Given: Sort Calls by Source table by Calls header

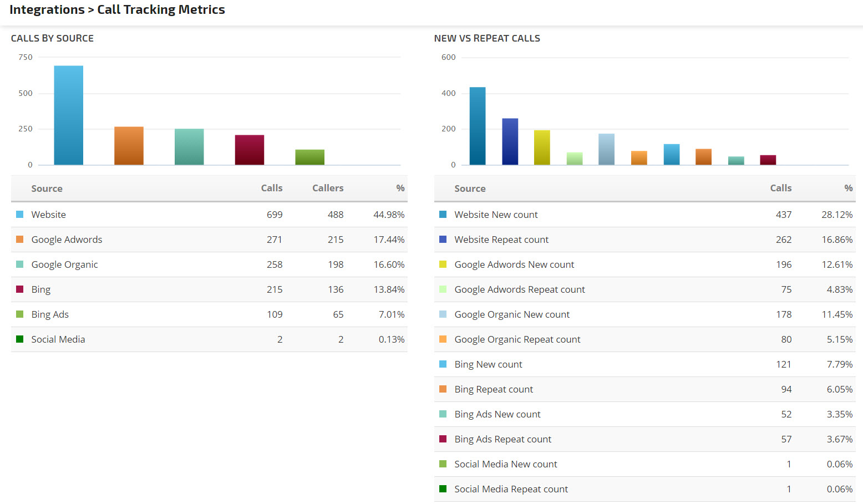Looking at the screenshot, I should pyautogui.click(x=271, y=189).
